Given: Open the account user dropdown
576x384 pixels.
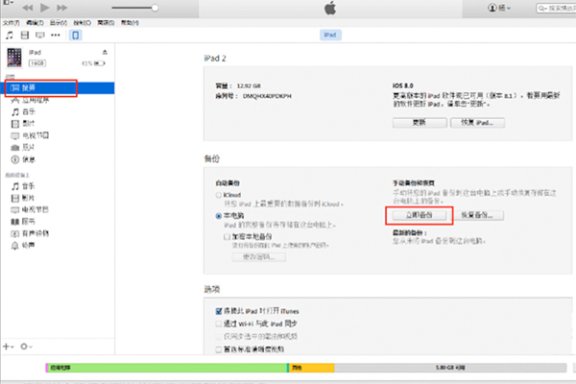Looking at the screenshot, I should [x=499, y=8].
